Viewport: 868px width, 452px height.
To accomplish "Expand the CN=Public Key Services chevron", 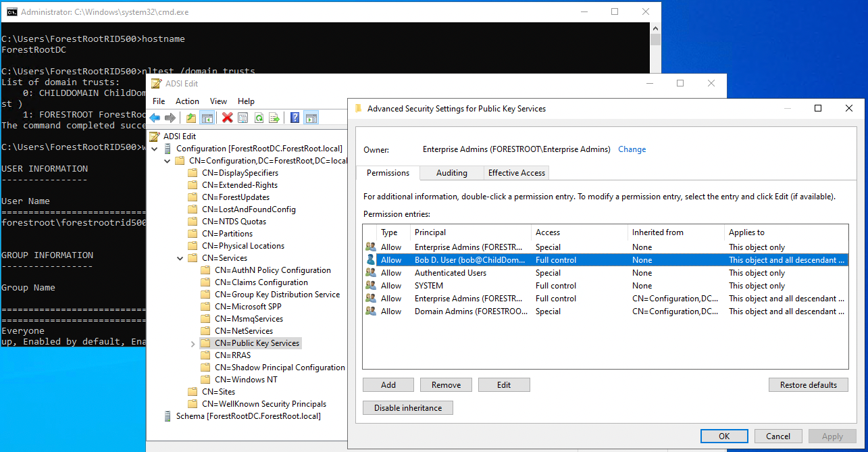I will (193, 343).
